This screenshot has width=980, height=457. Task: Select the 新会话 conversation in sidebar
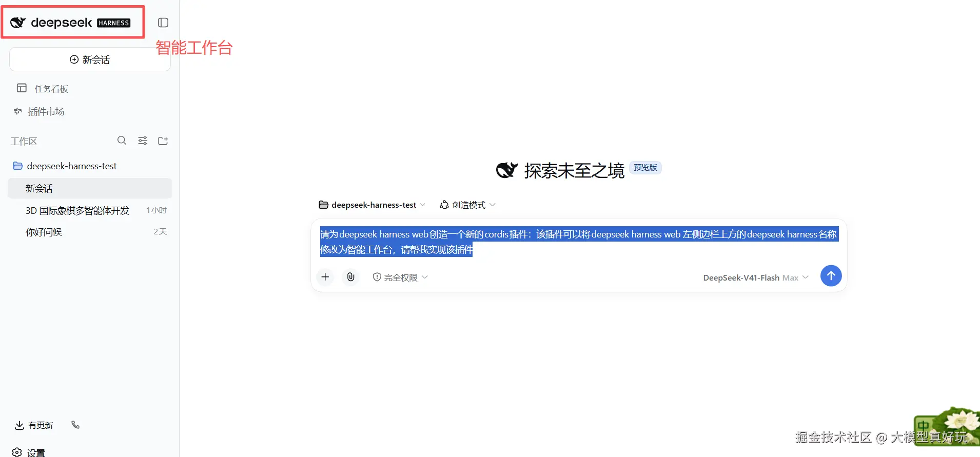click(90, 188)
